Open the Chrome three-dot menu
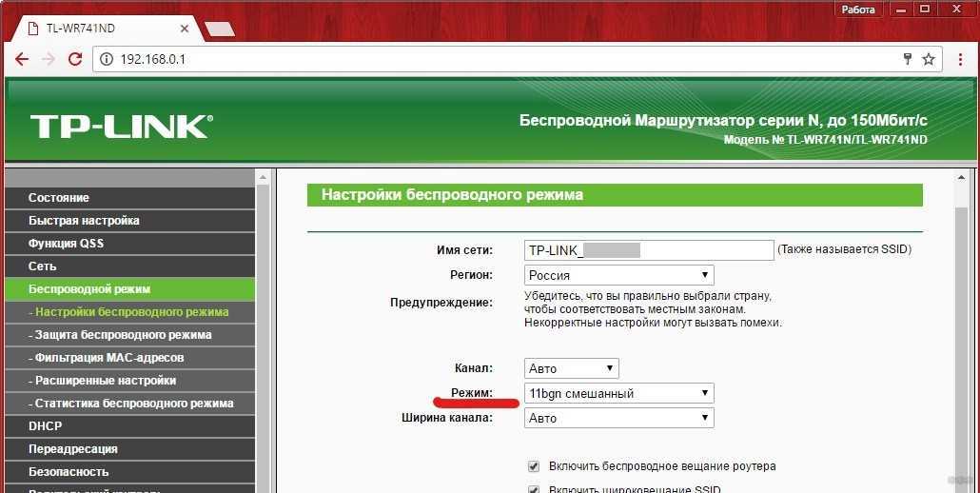This screenshot has width=980, height=493. 962,59
